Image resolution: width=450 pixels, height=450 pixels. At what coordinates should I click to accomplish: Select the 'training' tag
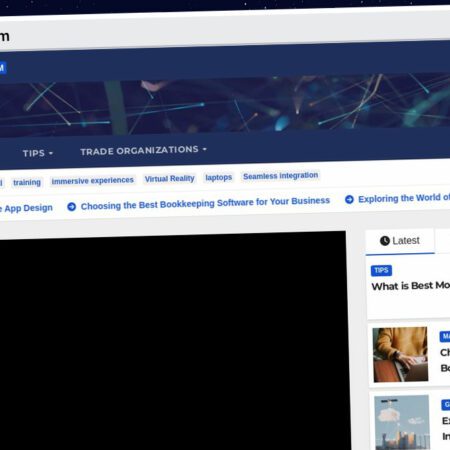click(x=27, y=182)
